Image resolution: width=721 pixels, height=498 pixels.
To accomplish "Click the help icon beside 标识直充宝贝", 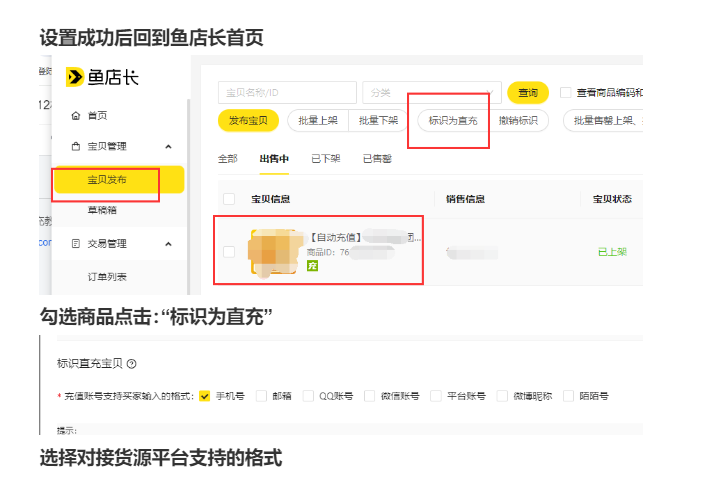I will pos(132,364).
